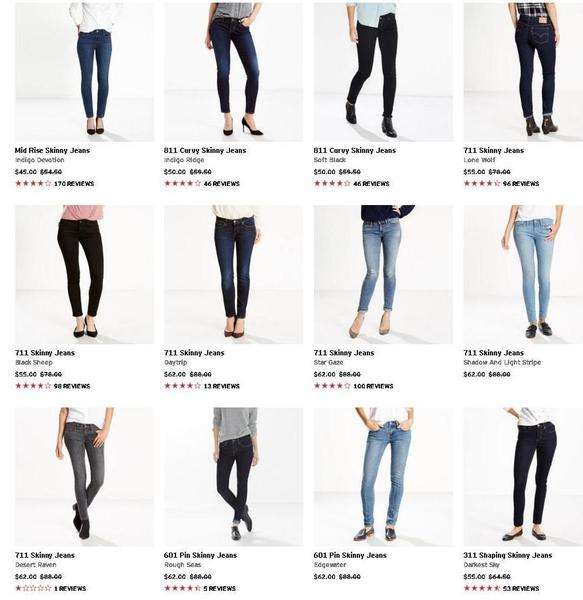
Task: Click the star rating for Soft Black jeans
Action: coord(332,183)
